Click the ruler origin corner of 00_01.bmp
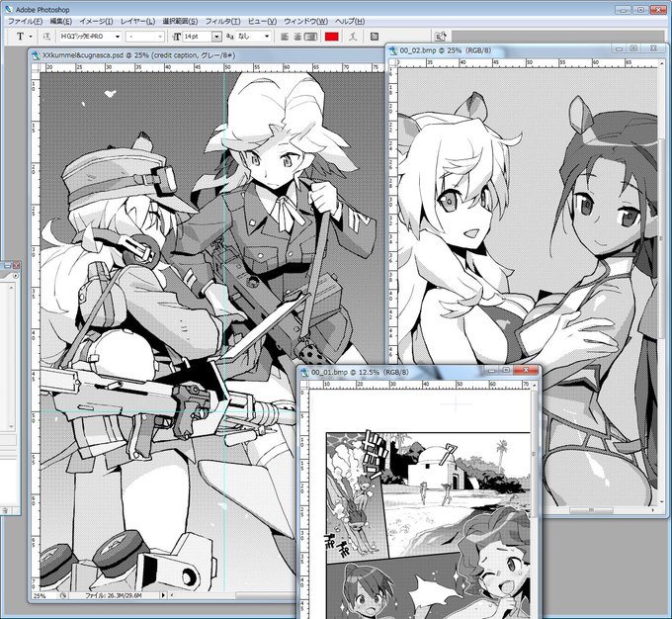The height and width of the screenshot is (619, 672). coord(304,386)
